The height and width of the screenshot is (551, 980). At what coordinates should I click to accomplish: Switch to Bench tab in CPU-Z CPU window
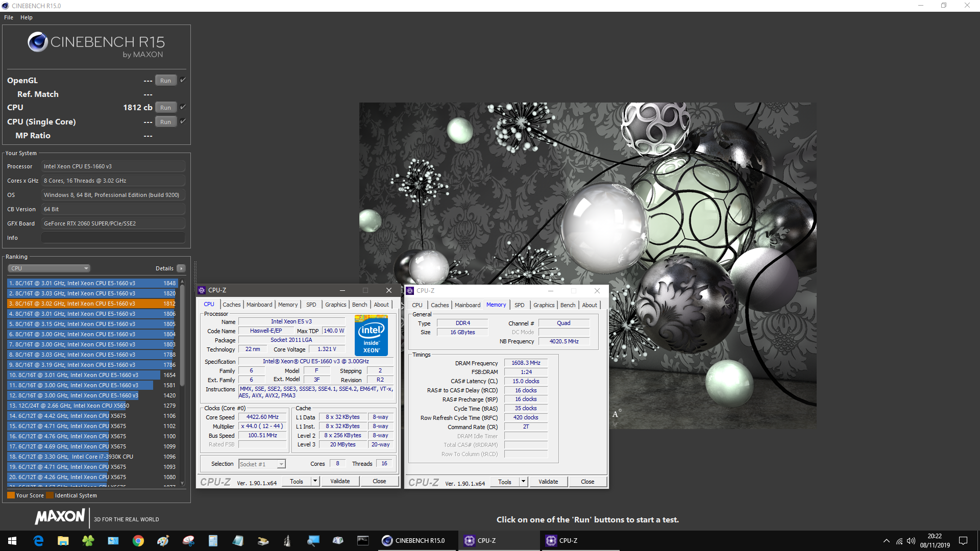[x=360, y=305]
